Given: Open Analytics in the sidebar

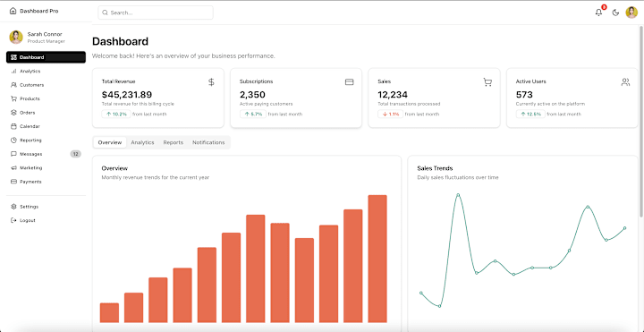Looking at the screenshot, I should [46, 71].
